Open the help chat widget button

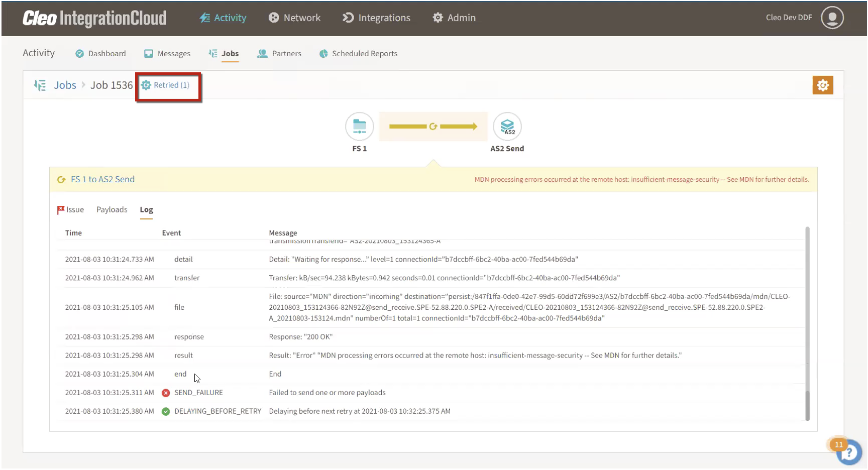849,451
